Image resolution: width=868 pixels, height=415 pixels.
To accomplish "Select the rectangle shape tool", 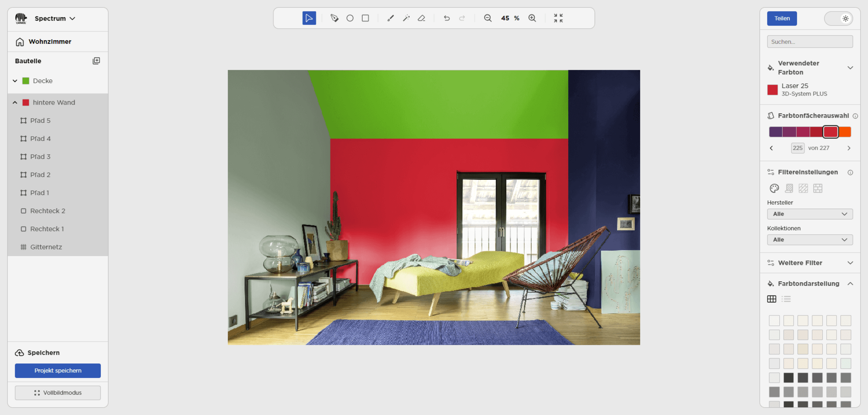I will pos(365,18).
